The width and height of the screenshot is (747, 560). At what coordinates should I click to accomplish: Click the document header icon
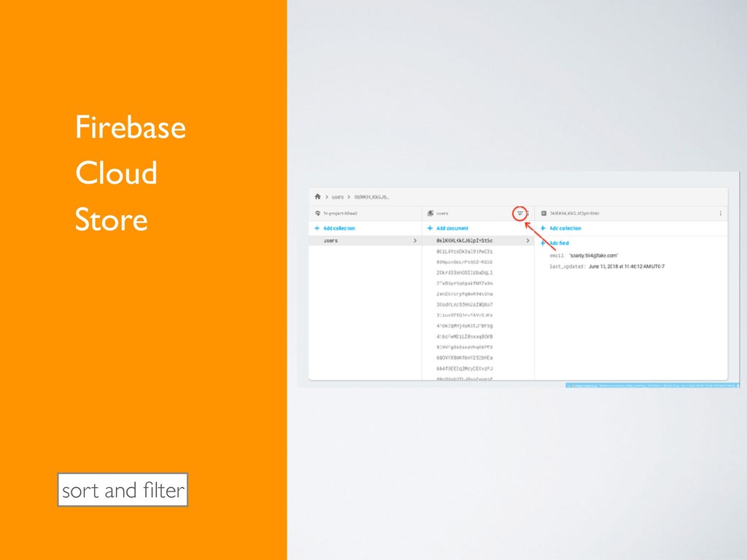543,214
